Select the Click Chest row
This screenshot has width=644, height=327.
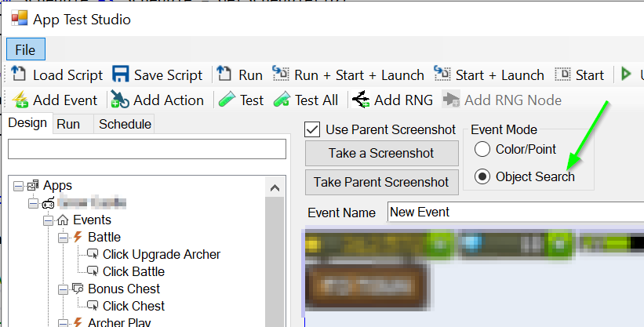point(133,306)
